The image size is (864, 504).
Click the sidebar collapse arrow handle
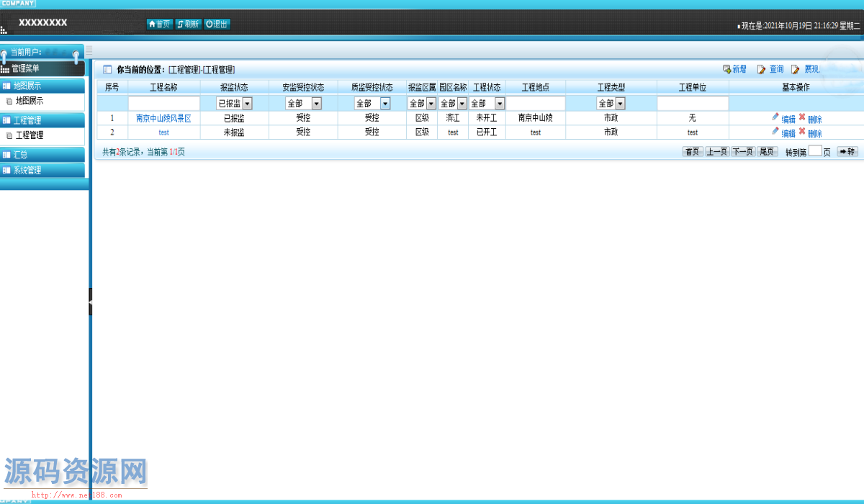tap(90, 301)
